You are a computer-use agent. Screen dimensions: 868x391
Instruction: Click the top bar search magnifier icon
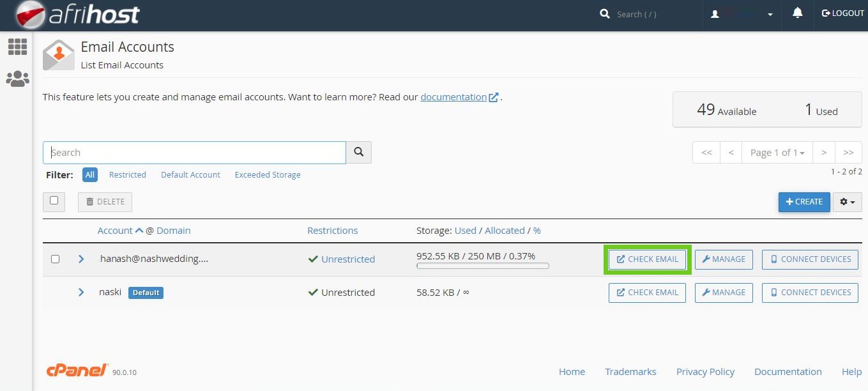pyautogui.click(x=605, y=14)
